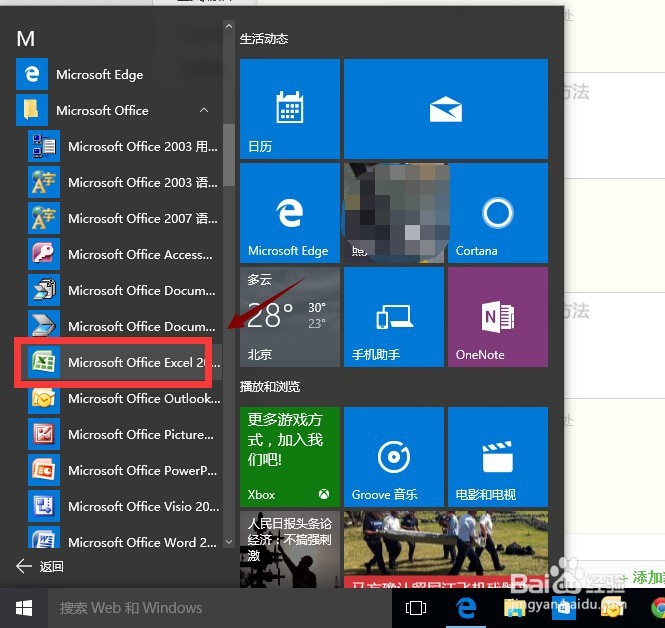
Task: Focus the 搜索 Web 和 Windows search box
Action: pyautogui.click(x=219, y=608)
